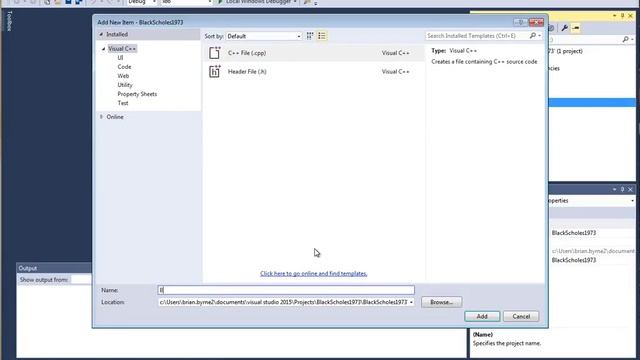The image size is (640, 360).
Task: Click the Save icon in main toolbar
Action: [x=68, y=2]
